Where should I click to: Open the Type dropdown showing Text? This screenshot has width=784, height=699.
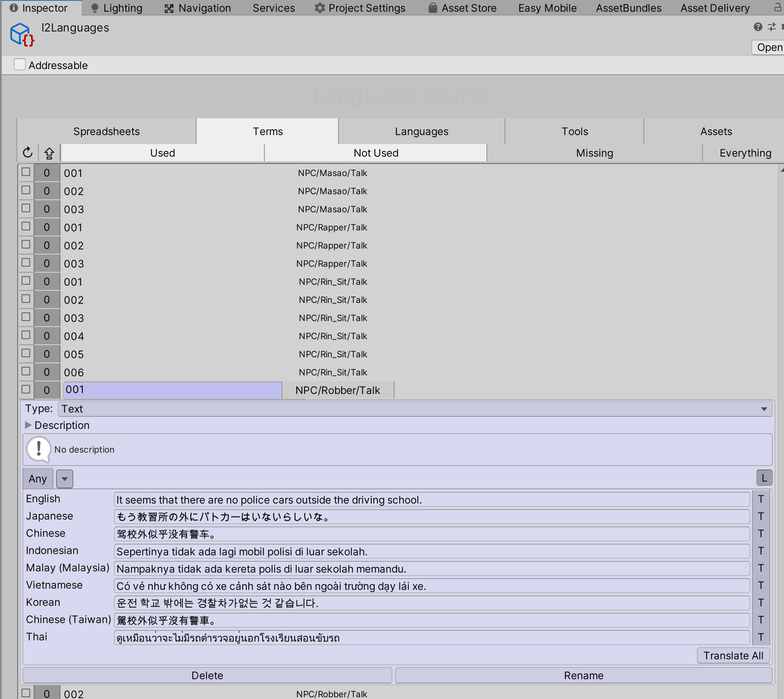[x=414, y=409]
